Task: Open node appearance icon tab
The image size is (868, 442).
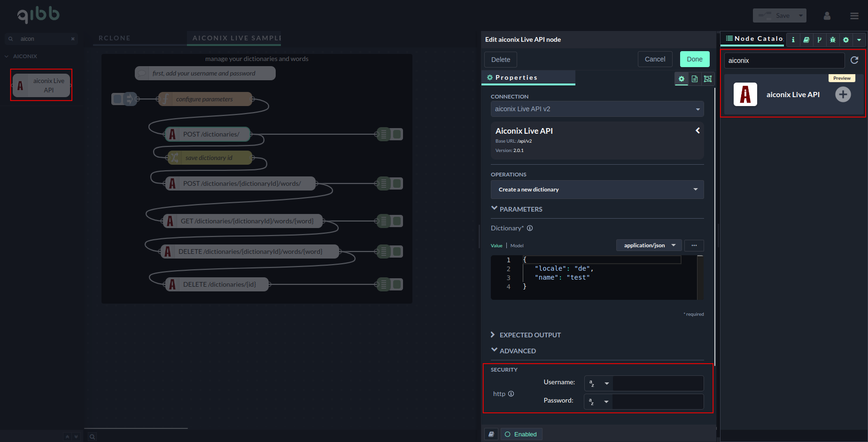Action: point(708,79)
